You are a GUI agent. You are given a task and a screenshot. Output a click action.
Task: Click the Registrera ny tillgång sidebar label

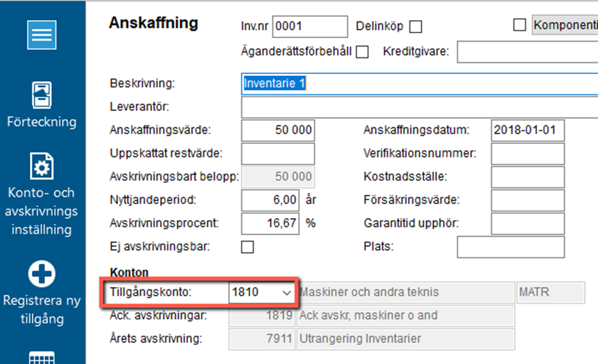42,309
